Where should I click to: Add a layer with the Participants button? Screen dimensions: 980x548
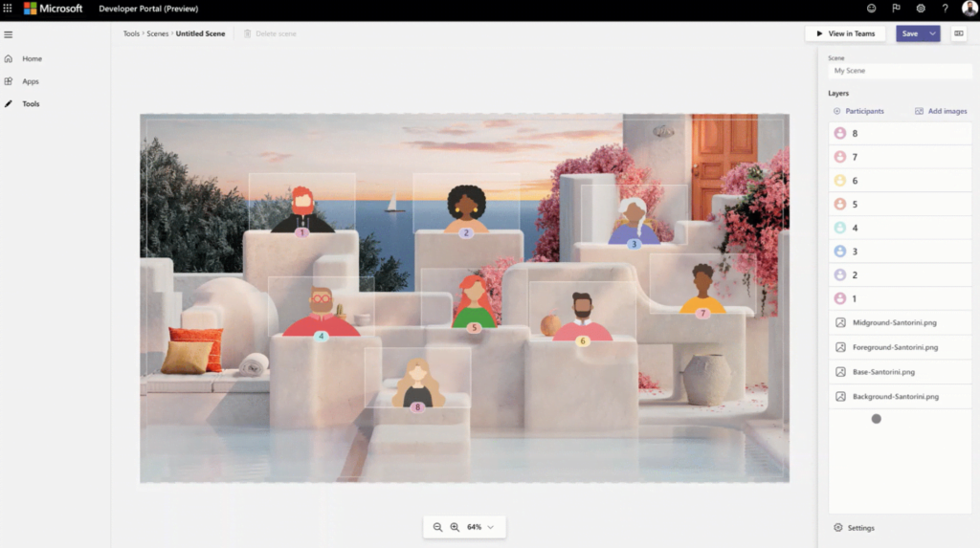coord(858,111)
